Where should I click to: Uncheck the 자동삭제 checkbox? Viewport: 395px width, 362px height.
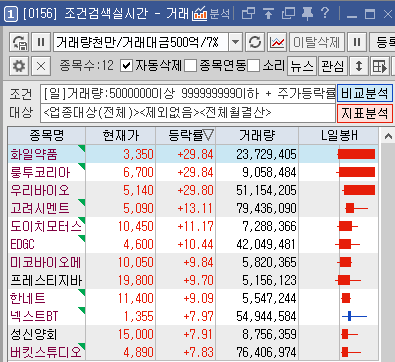(126, 66)
